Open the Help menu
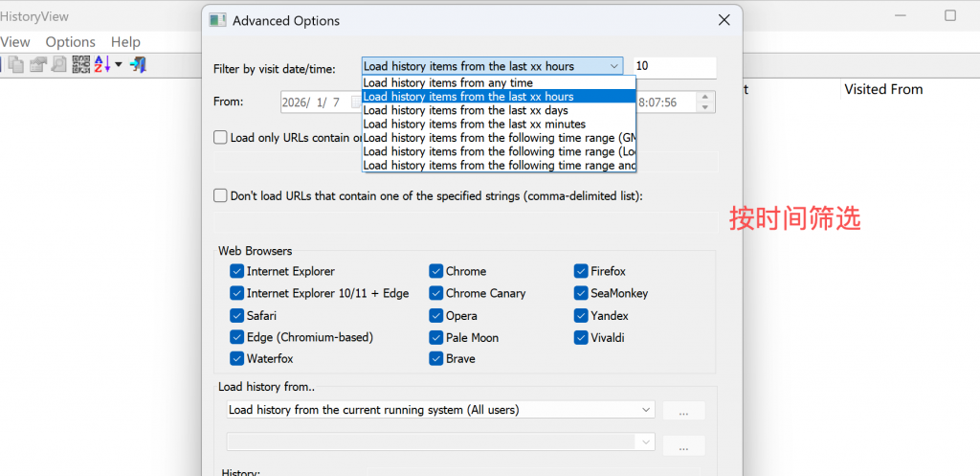The image size is (980, 476). tap(125, 42)
